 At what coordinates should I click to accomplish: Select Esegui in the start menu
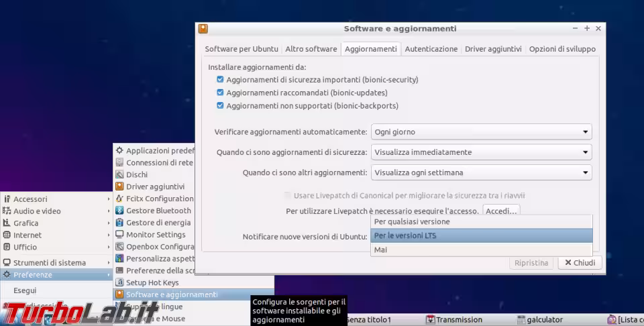(x=56, y=290)
